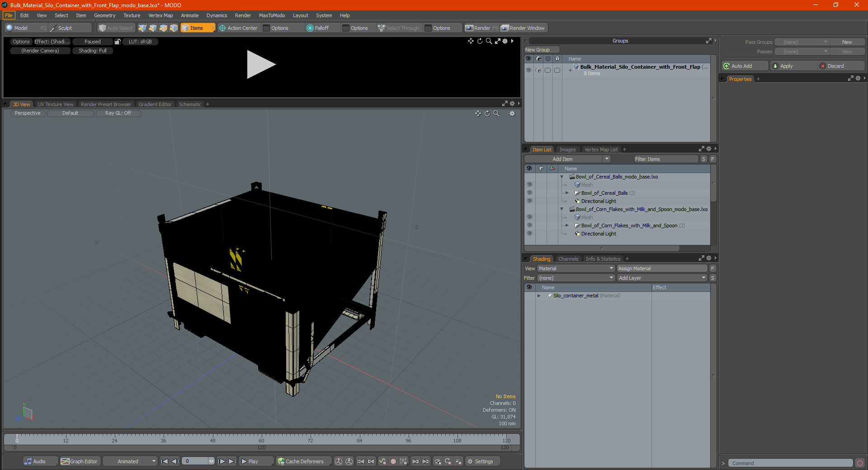Screen dimensions: 868x470
Task: Toggle visibility of Bulk_Material_Silo group
Action: (528, 70)
